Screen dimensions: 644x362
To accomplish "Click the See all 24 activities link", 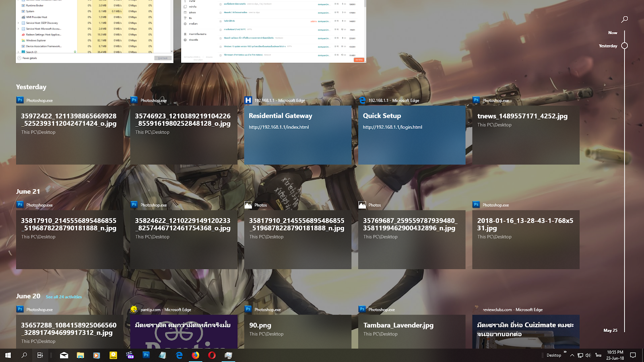I will pyautogui.click(x=64, y=296).
